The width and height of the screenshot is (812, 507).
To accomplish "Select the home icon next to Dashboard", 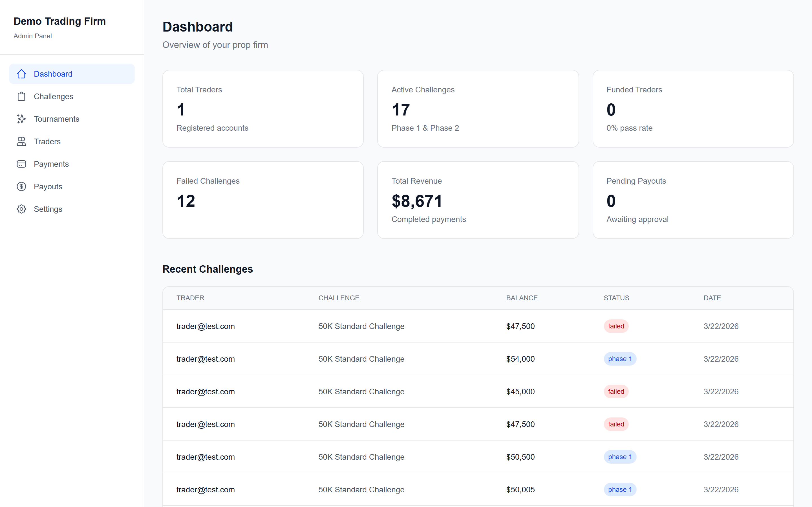I will (x=21, y=74).
